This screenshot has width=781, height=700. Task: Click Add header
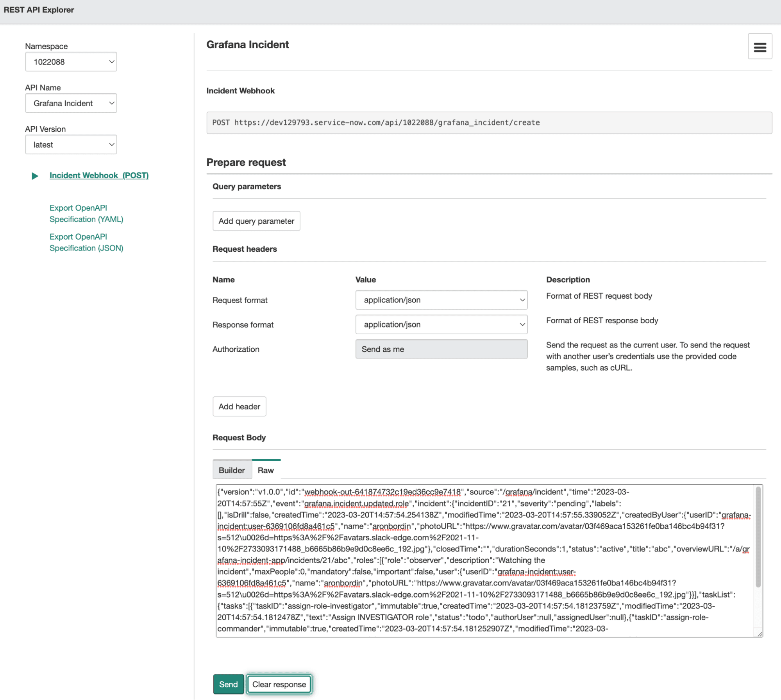(x=239, y=406)
